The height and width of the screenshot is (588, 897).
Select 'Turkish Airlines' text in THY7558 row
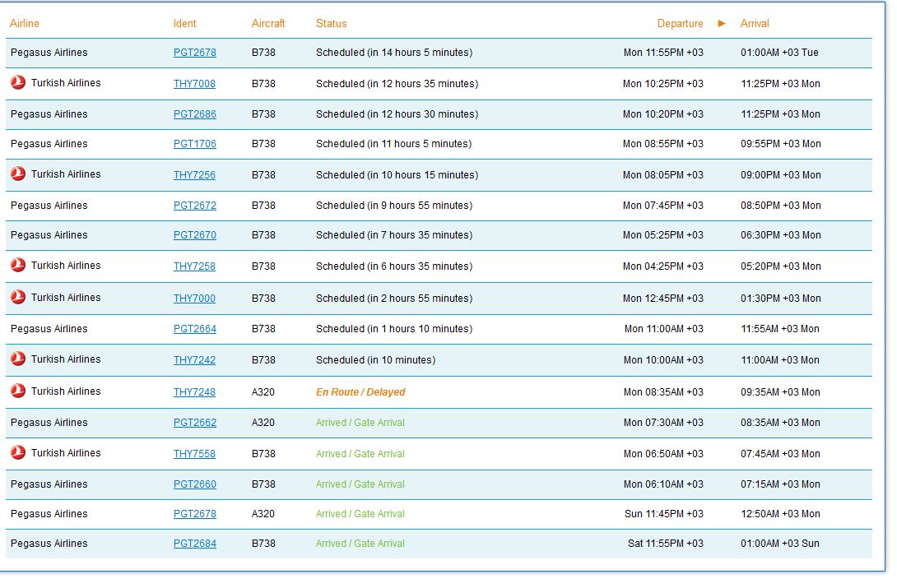[x=66, y=453]
